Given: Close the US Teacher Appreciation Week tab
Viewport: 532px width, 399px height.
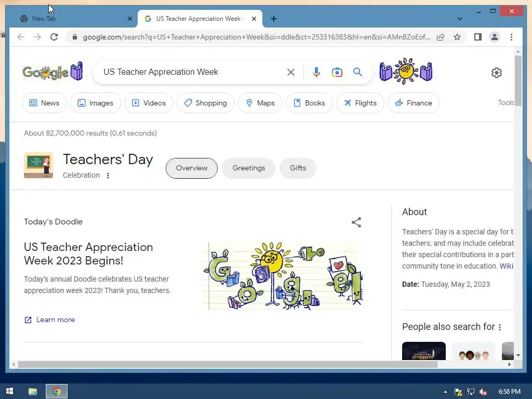Looking at the screenshot, I should [x=254, y=19].
